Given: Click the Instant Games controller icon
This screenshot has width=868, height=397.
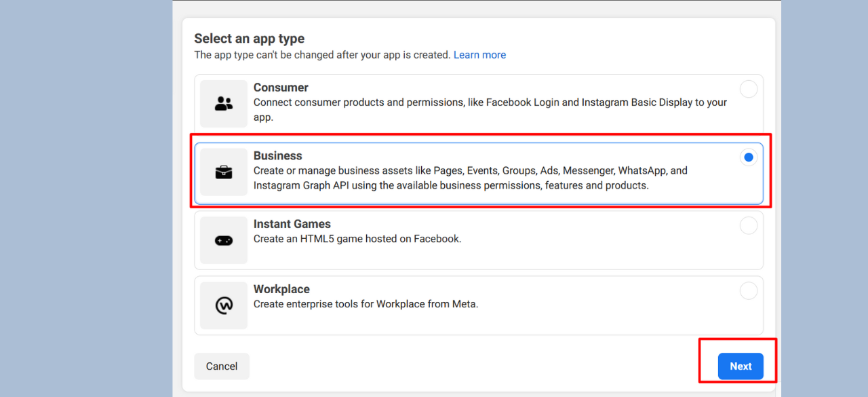Looking at the screenshot, I should coord(224,240).
